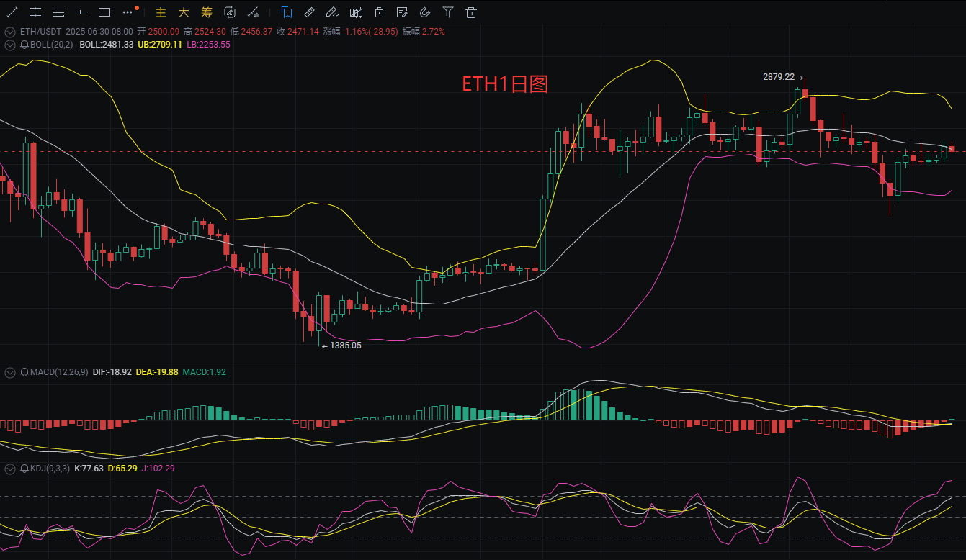Delete drawings with the trash icon
The height and width of the screenshot is (560, 966).
pyautogui.click(x=471, y=12)
